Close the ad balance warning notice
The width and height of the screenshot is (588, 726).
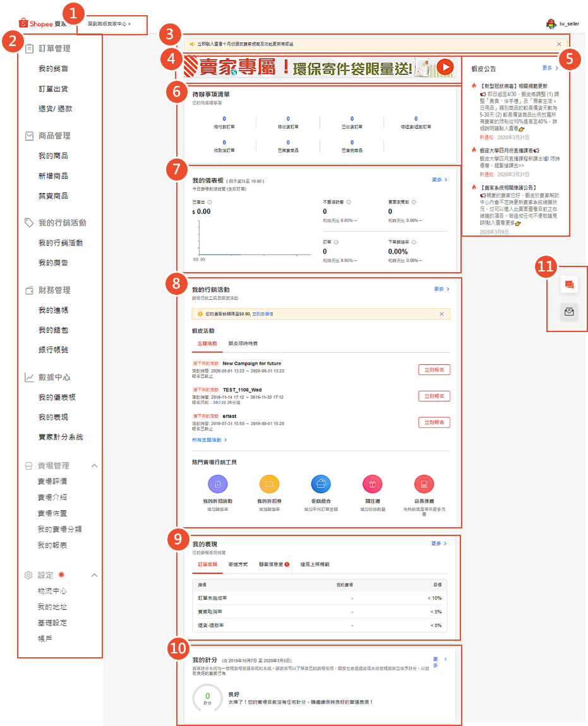click(x=441, y=314)
